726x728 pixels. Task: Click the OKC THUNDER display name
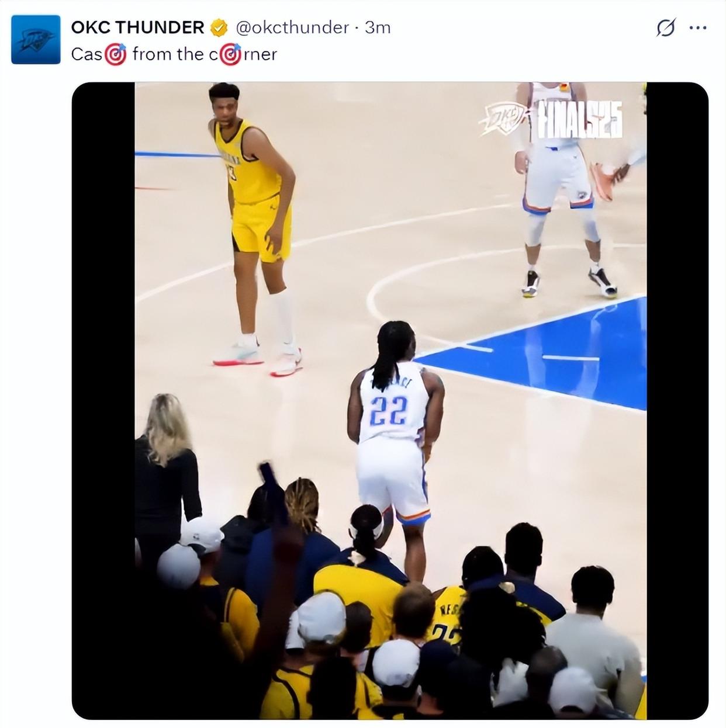[137, 27]
